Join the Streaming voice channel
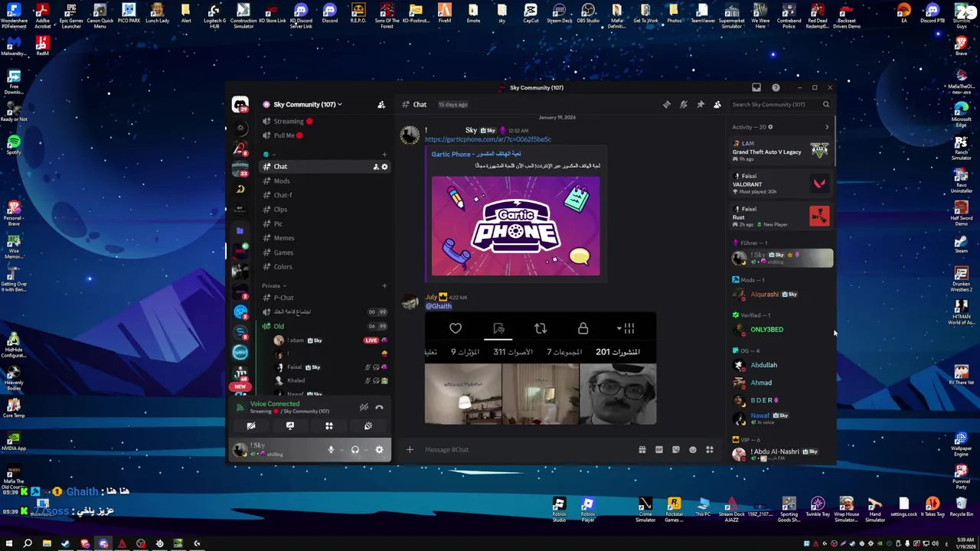Image resolution: width=980 pixels, height=551 pixels. tap(289, 122)
